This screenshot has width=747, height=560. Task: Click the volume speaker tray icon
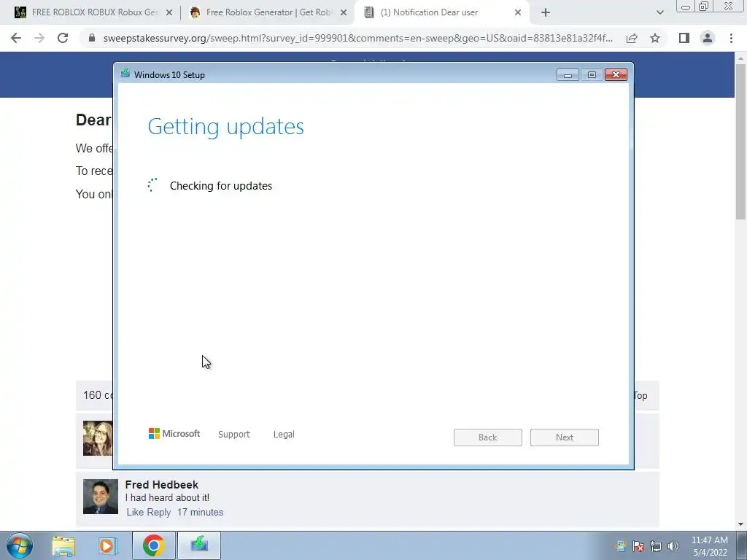pyautogui.click(x=673, y=547)
